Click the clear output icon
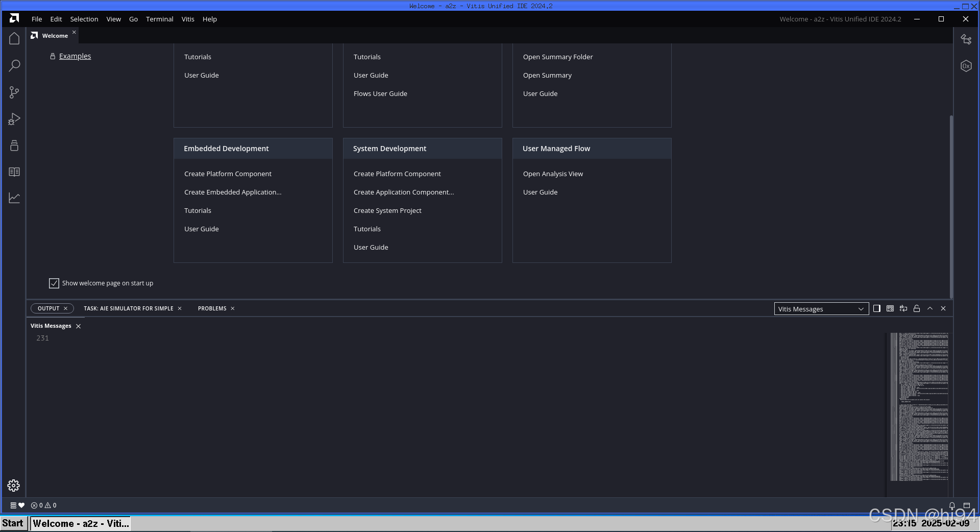This screenshot has height=532, width=980. point(890,308)
